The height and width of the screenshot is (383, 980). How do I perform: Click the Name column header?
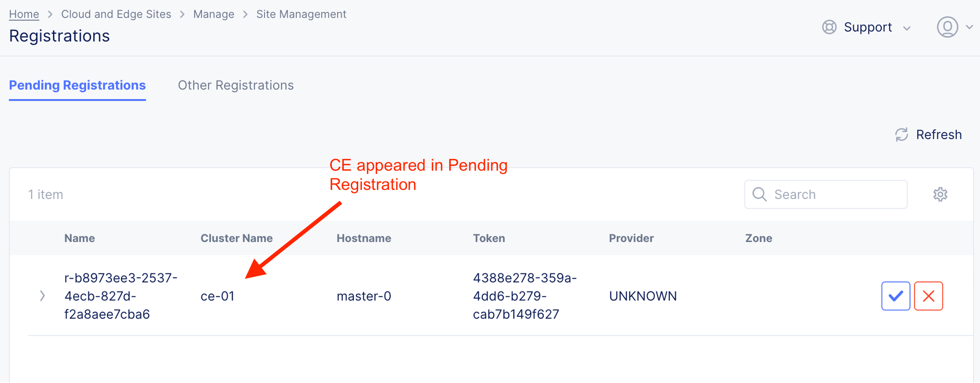pyautogui.click(x=80, y=238)
